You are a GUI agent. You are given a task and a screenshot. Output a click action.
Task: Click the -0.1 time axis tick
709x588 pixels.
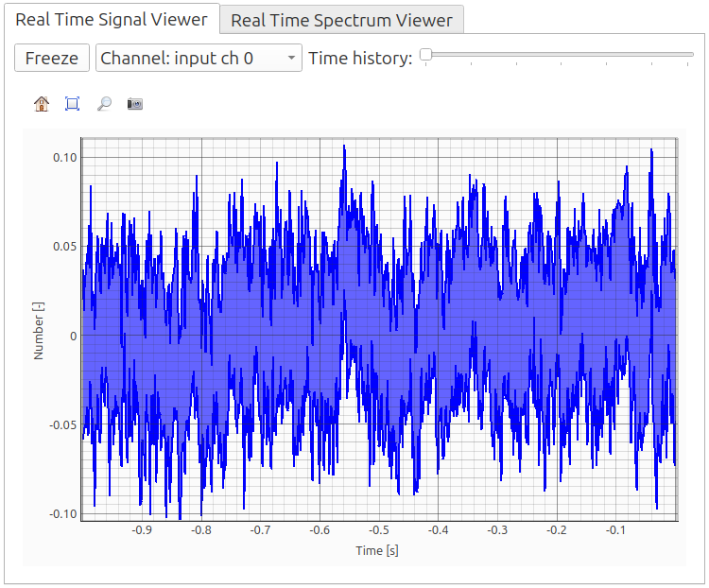[615, 530]
